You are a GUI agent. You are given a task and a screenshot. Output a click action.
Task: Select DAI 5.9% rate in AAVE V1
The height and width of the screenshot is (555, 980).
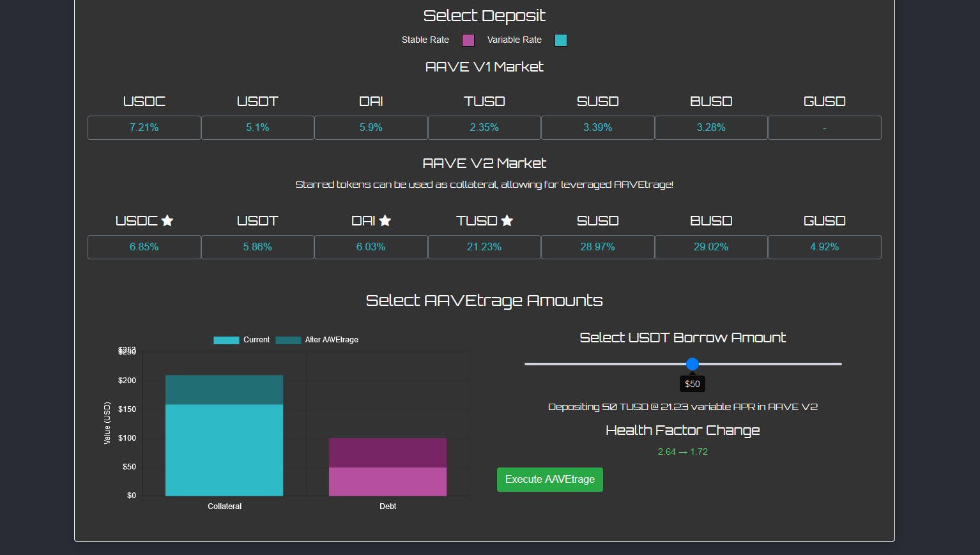click(371, 128)
